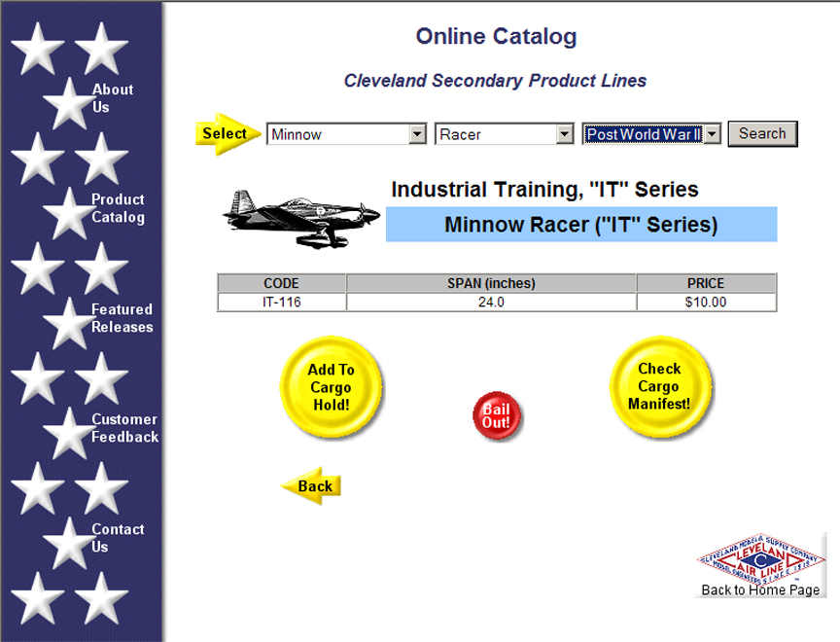Click the star beside About Us
Screen dimensions: 840x642
click(x=69, y=102)
